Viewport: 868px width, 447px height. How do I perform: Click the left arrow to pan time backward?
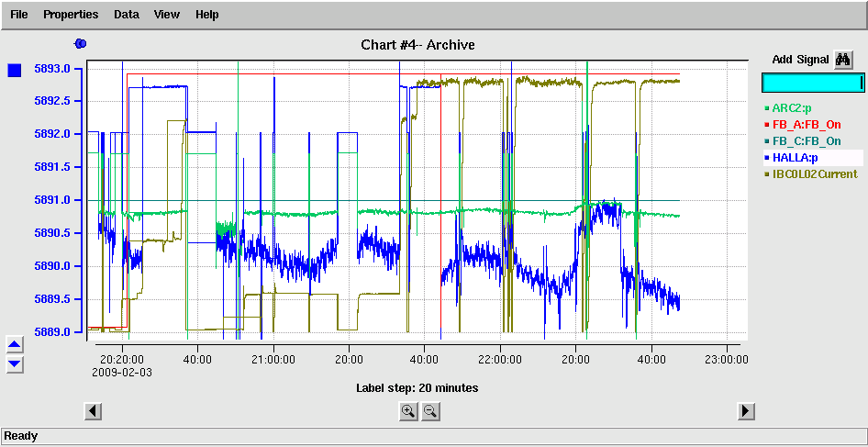click(93, 411)
